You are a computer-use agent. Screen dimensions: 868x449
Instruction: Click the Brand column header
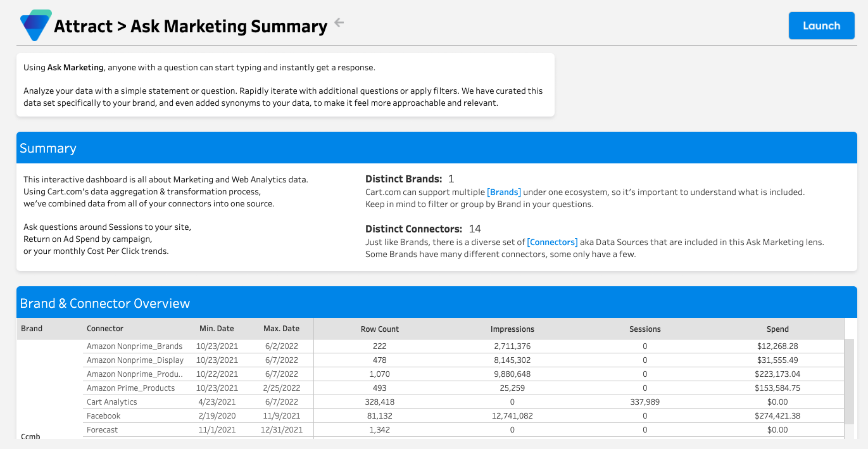32,329
